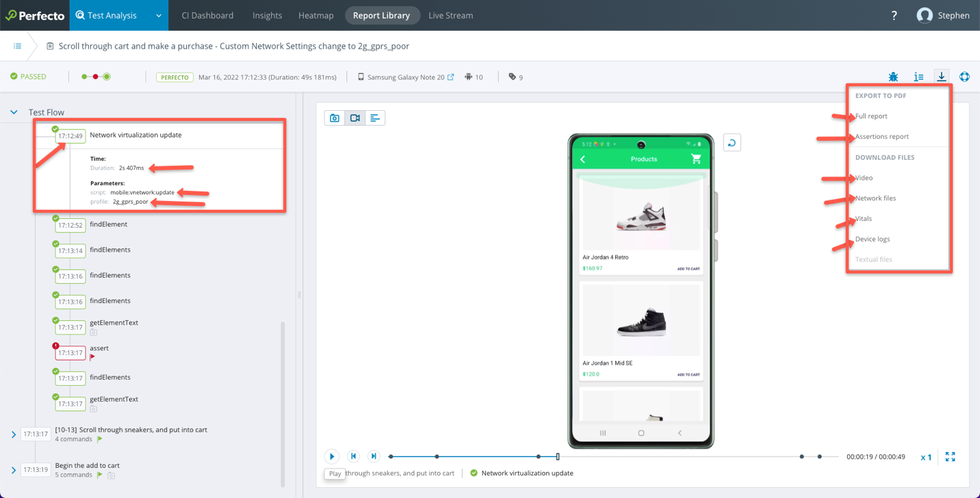Open the Test Analysis dropdown
980x498 pixels.
[x=119, y=15]
